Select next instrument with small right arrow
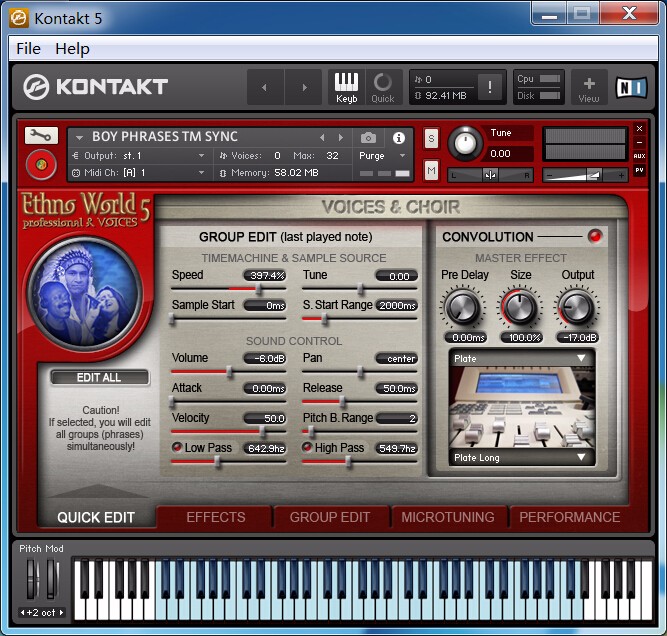The width and height of the screenshot is (667, 636). click(341, 137)
